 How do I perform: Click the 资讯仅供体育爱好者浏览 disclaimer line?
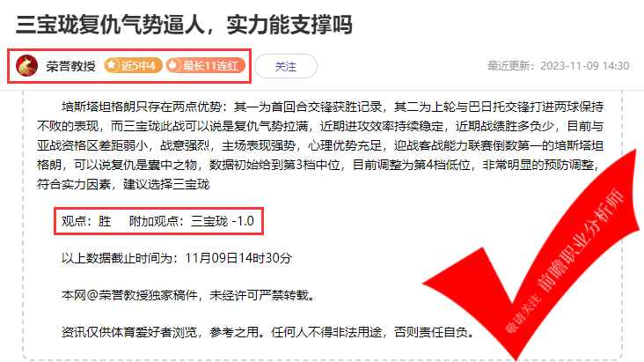coord(267,332)
